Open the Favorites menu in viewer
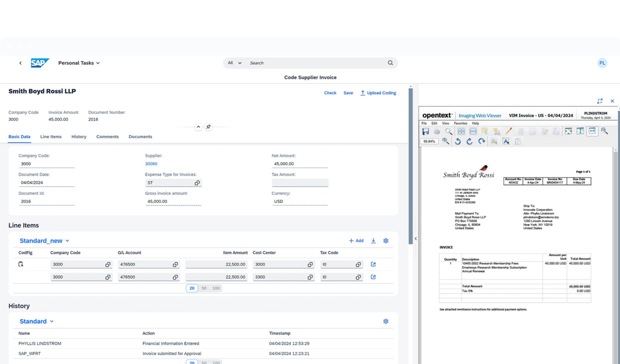The height and width of the screenshot is (364, 620). tap(460, 123)
